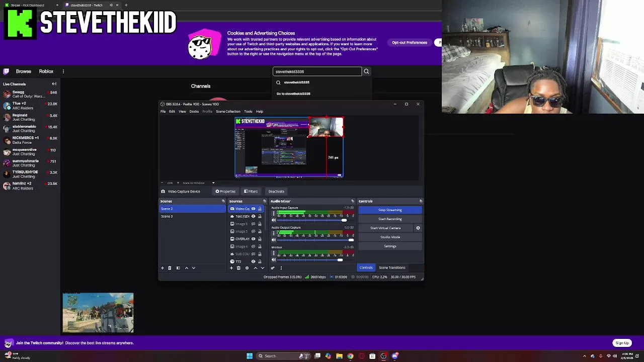Mute Audio Input Capture speaker icon
This screenshot has width=644, height=362.
click(274, 220)
